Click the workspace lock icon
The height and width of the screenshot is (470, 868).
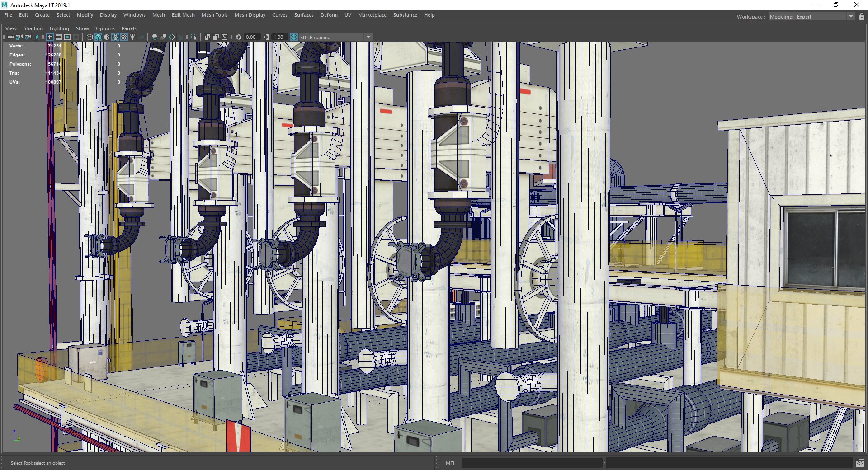(862, 17)
